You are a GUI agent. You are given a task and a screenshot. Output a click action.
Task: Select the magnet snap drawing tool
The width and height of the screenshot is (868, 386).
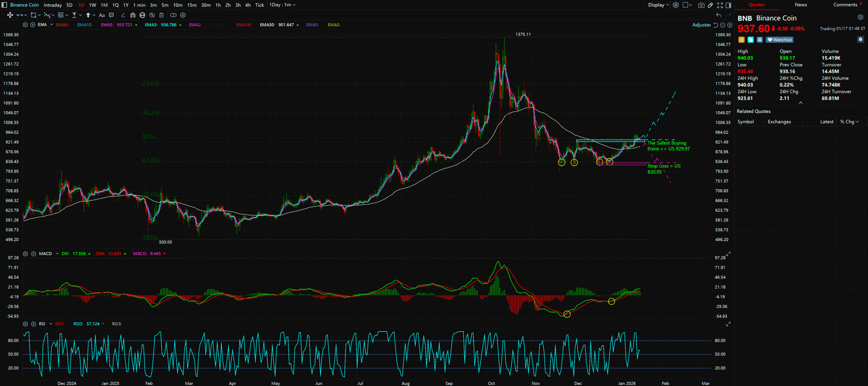pyautogui.click(x=132, y=15)
